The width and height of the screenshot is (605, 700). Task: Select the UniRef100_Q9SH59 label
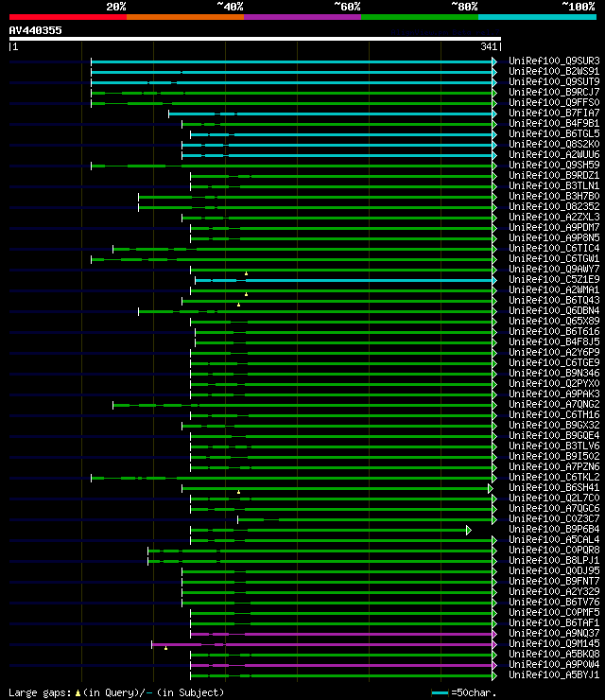click(x=554, y=165)
